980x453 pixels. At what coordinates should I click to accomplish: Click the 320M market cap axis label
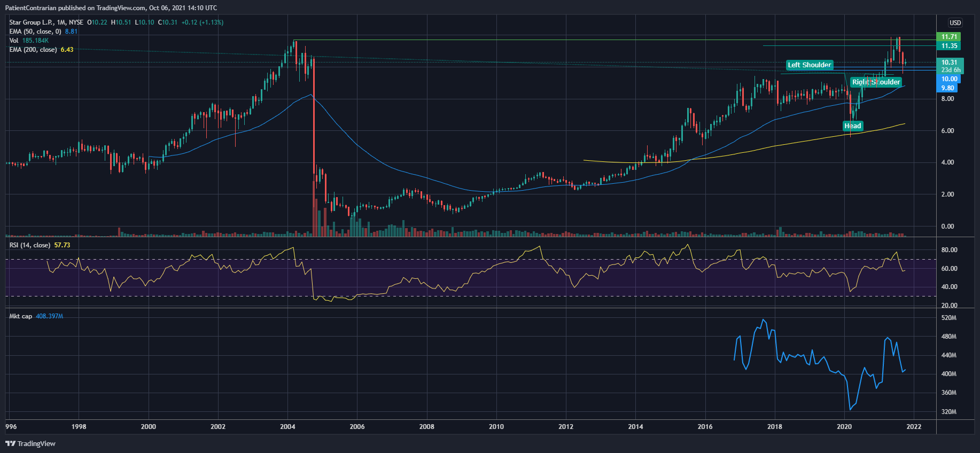(949, 412)
